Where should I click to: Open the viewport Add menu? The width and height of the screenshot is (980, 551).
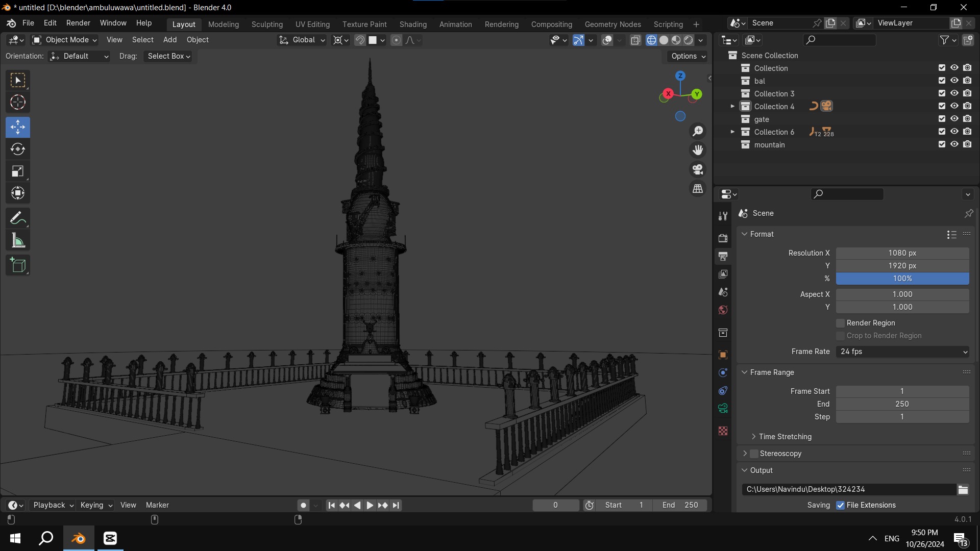pyautogui.click(x=170, y=40)
